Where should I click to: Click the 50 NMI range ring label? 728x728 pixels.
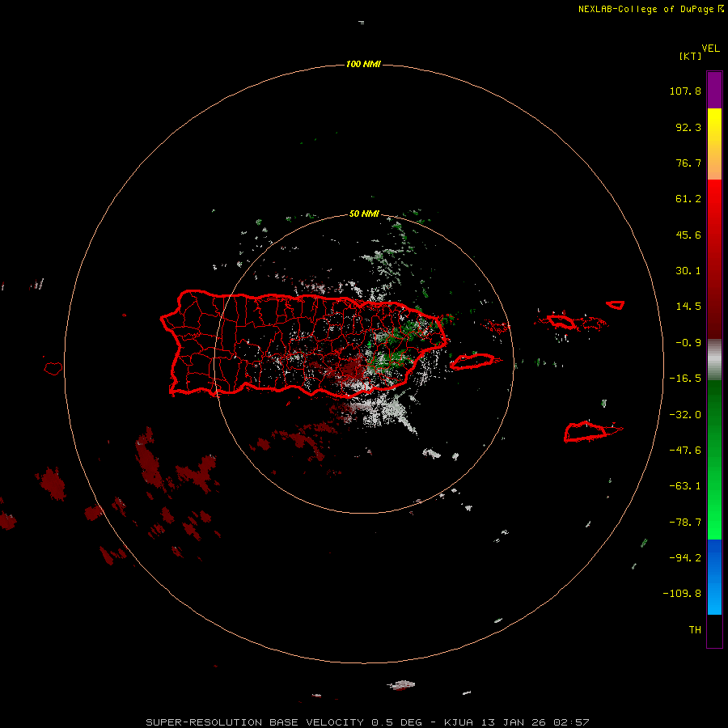[x=364, y=214]
